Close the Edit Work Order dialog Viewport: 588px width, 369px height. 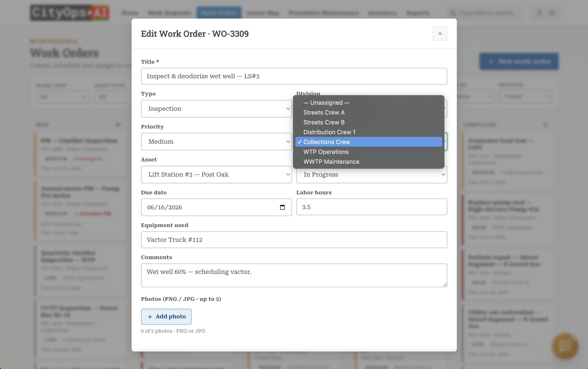pyautogui.click(x=440, y=34)
